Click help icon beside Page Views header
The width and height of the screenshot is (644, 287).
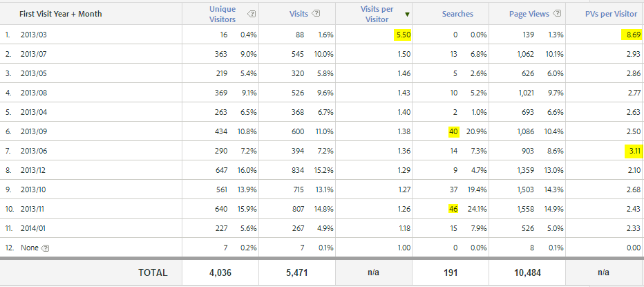point(558,12)
